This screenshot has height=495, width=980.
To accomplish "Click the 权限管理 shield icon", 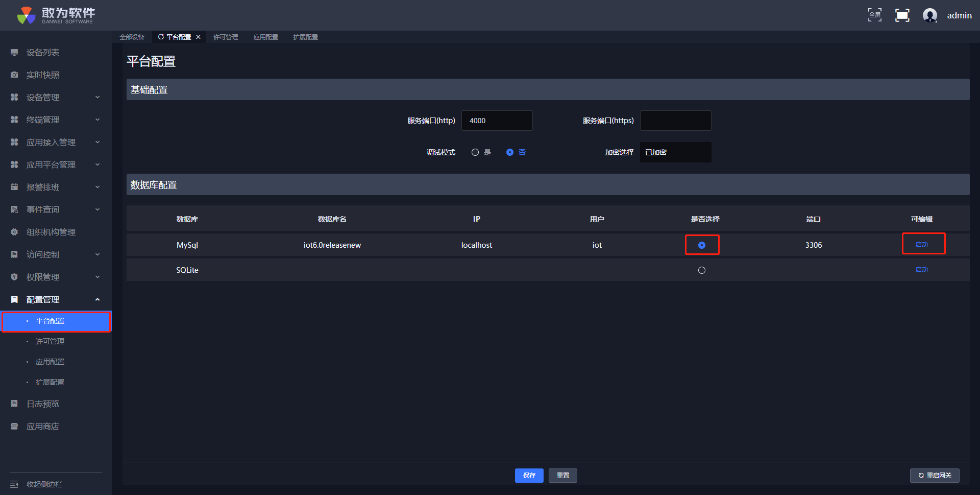I will [14, 277].
